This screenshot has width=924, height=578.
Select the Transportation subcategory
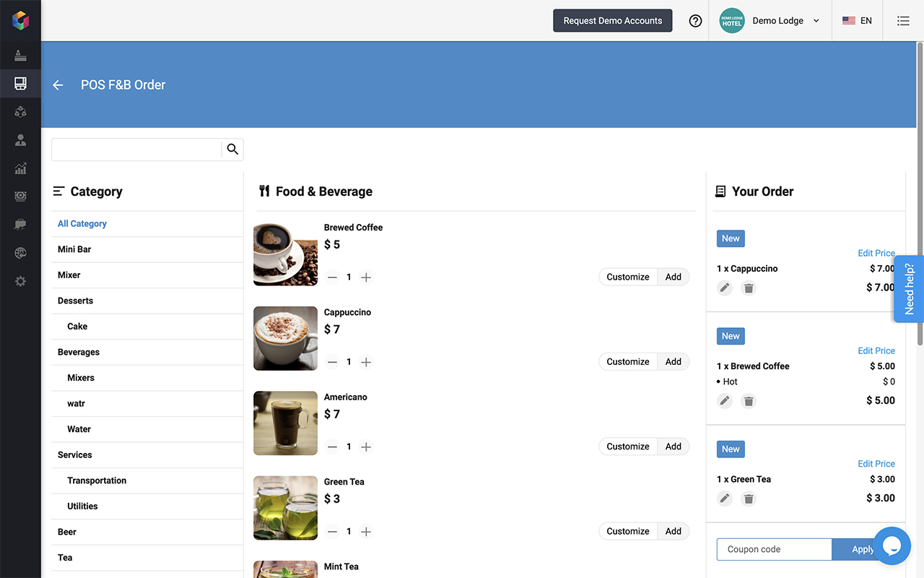pyautogui.click(x=147, y=480)
